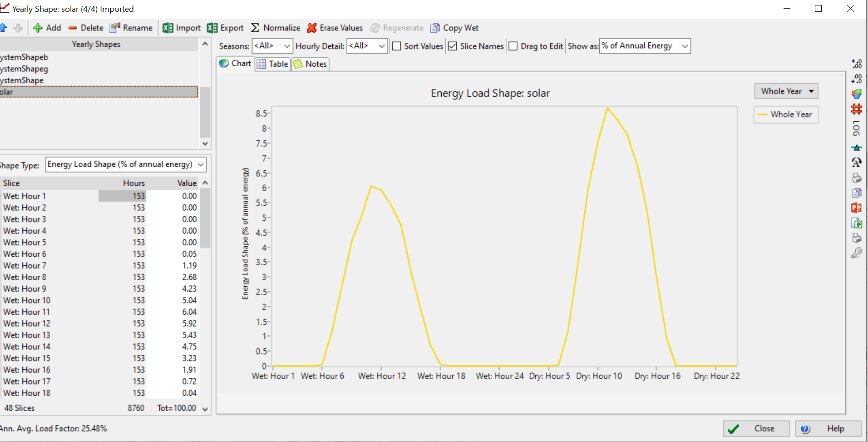Screen dimensions: 868x442
Task: Click the lower printer icon in the side toolbar
Action: tap(857, 238)
